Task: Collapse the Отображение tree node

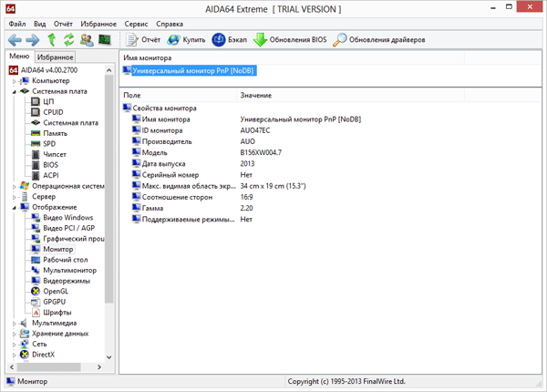Action: pos(15,208)
